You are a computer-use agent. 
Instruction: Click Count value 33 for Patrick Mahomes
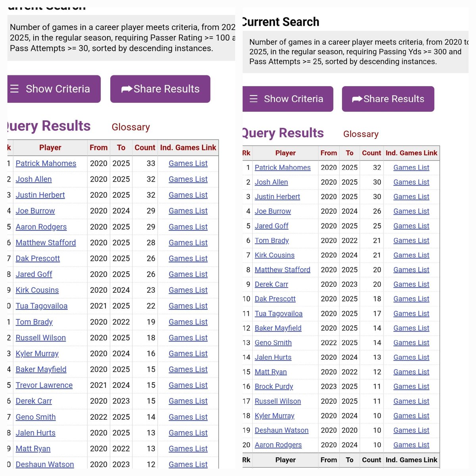pos(151,163)
